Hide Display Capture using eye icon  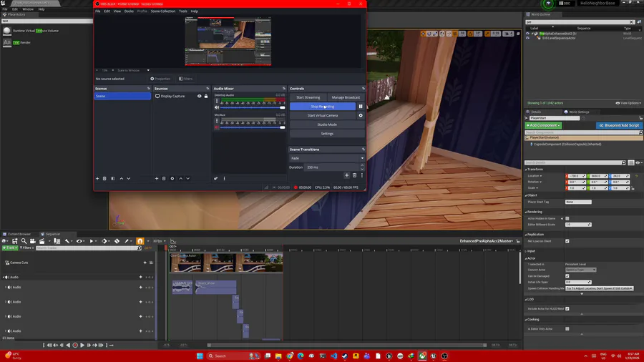[200, 96]
